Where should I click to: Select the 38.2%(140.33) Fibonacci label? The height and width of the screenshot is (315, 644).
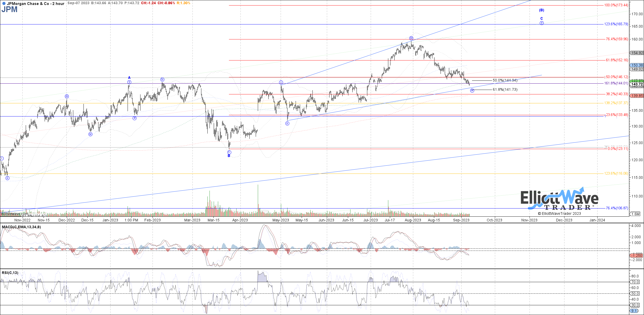pyautogui.click(x=617, y=94)
